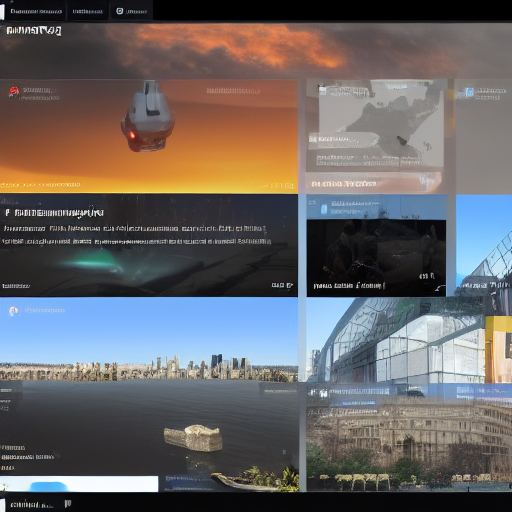Click the round avatar icon above the city skyline
The image size is (512, 512).
pyautogui.click(x=13, y=311)
